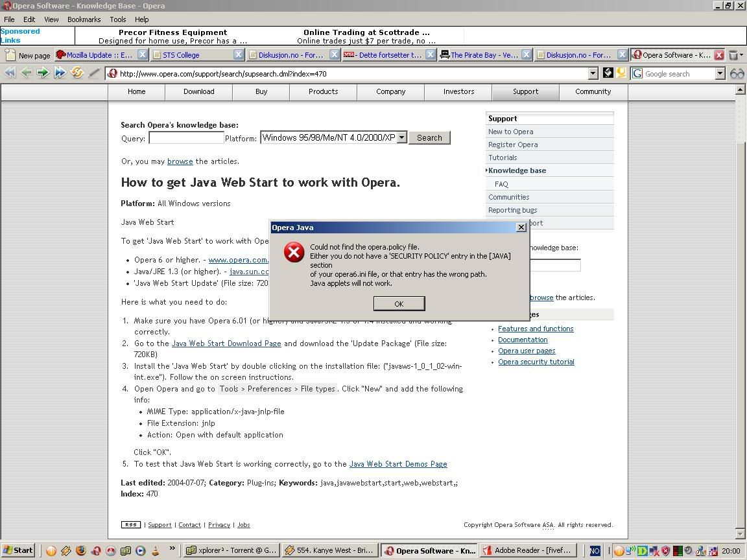Open Java Web Start Demos Page link
This screenshot has height=560, width=747.
pyautogui.click(x=398, y=464)
